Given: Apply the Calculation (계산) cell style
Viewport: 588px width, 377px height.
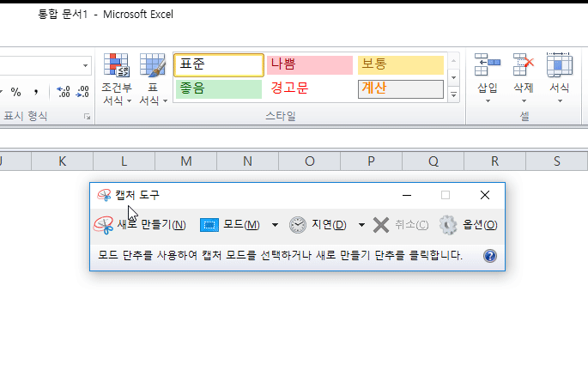Looking at the screenshot, I should [x=401, y=89].
